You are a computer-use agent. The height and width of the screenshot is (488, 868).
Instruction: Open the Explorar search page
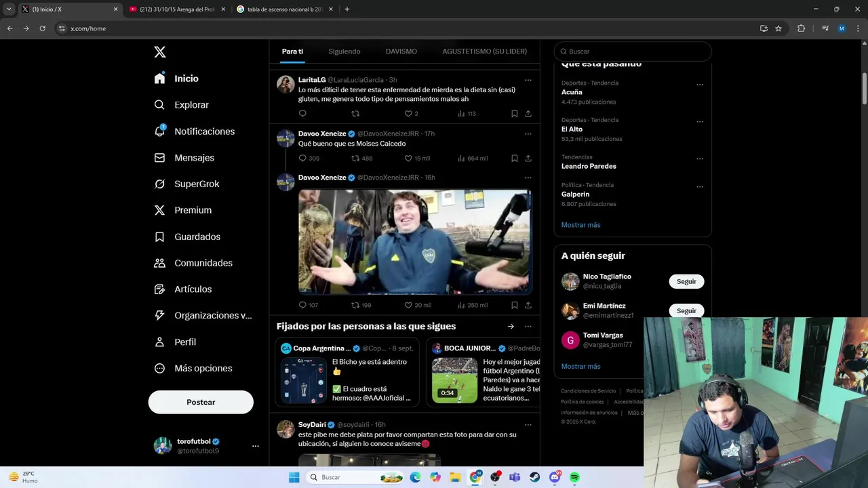pyautogui.click(x=181, y=105)
